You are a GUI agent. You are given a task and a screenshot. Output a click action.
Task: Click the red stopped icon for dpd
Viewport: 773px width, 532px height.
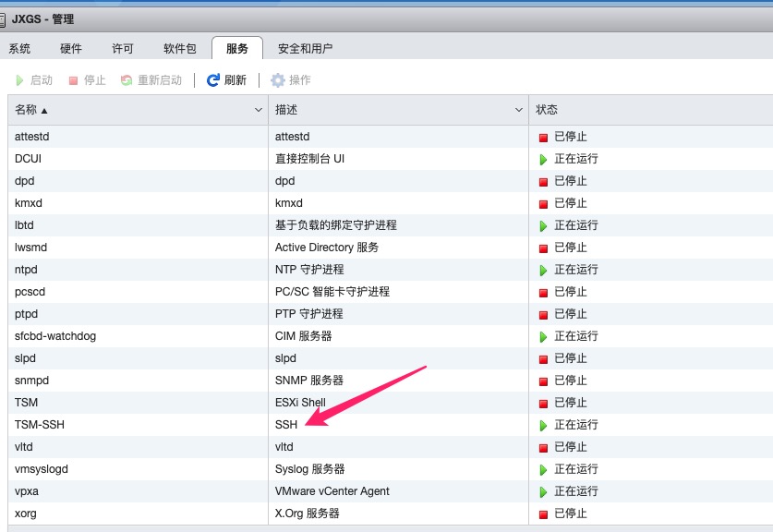click(543, 182)
